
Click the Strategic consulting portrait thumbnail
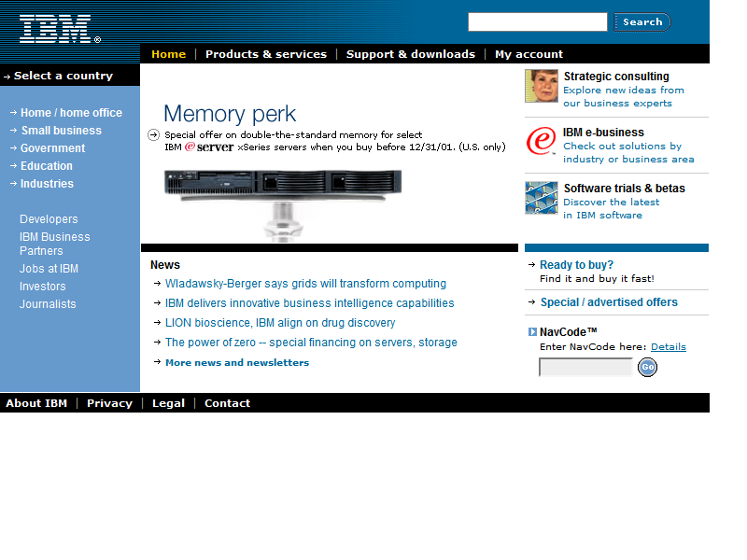pos(542,86)
